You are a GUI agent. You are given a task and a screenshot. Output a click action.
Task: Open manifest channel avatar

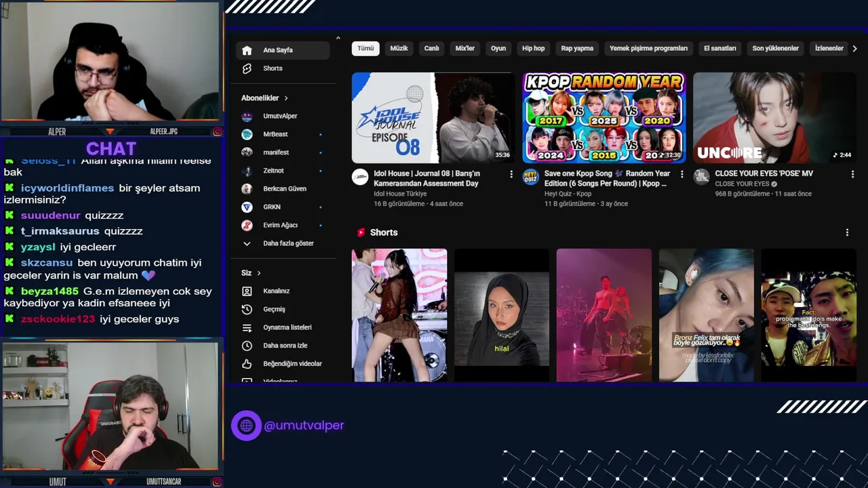[x=247, y=152]
